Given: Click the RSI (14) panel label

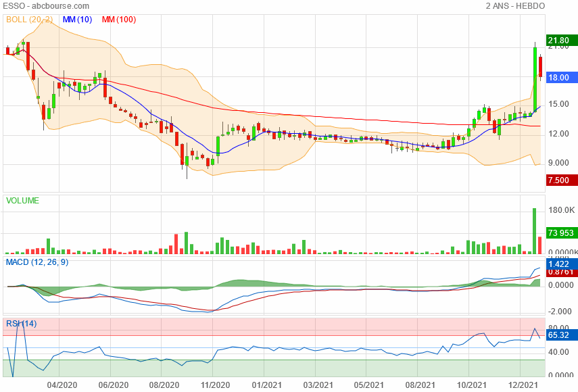Looking at the screenshot, I should (x=22, y=324).
